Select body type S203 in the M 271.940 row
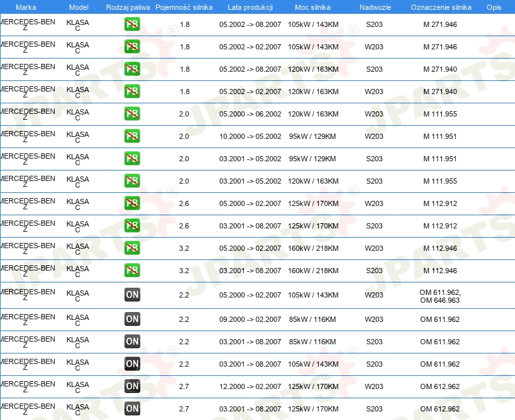The height and width of the screenshot is (420, 515). 375,69
